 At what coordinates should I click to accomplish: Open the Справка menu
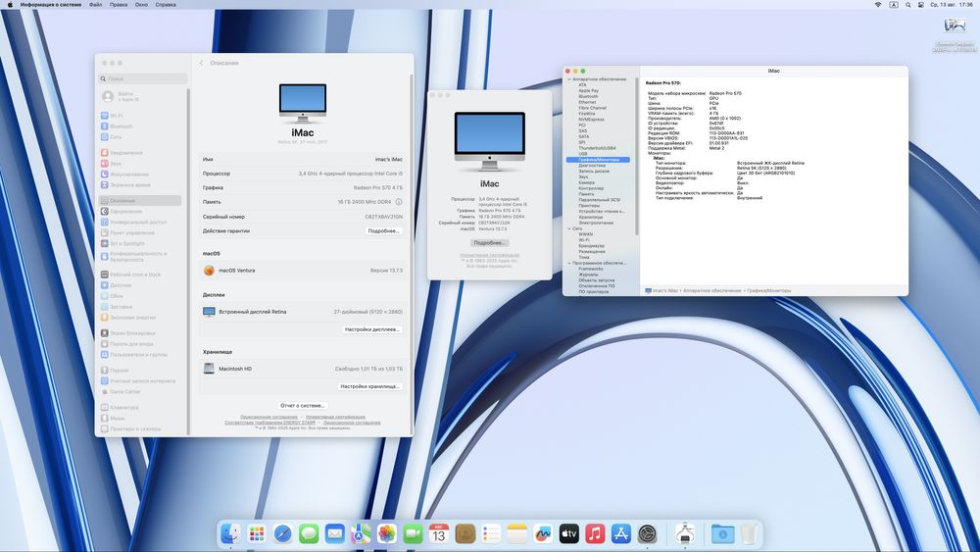coord(166,4)
